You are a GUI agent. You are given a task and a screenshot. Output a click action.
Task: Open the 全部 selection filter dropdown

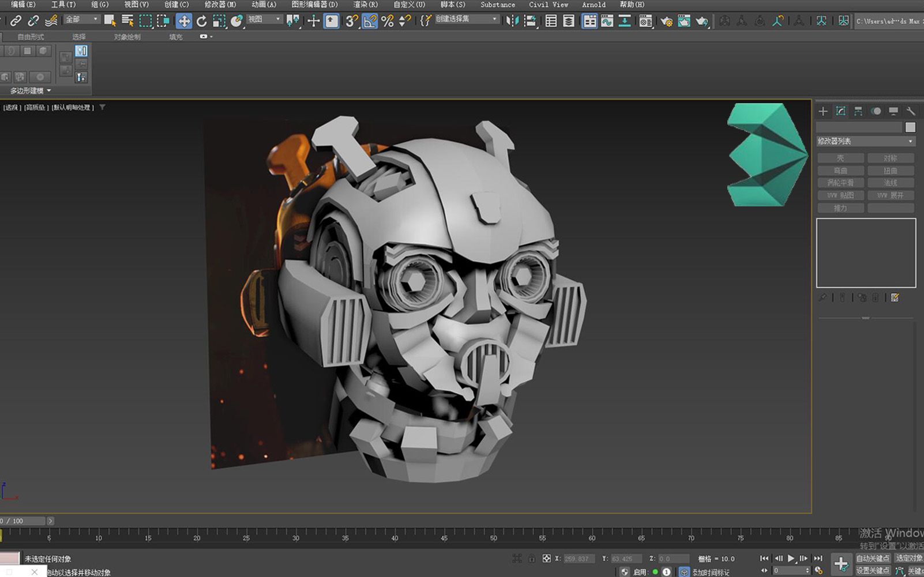[82, 20]
